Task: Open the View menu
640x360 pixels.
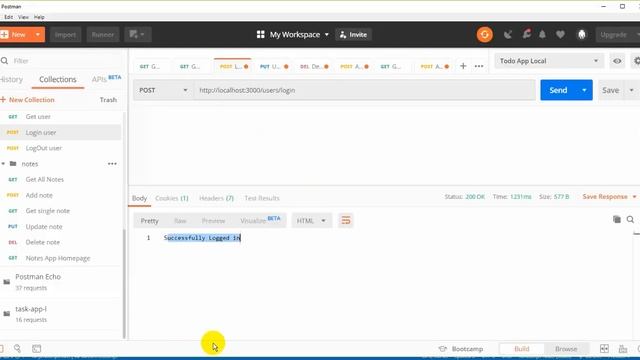Action: click(x=23, y=17)
